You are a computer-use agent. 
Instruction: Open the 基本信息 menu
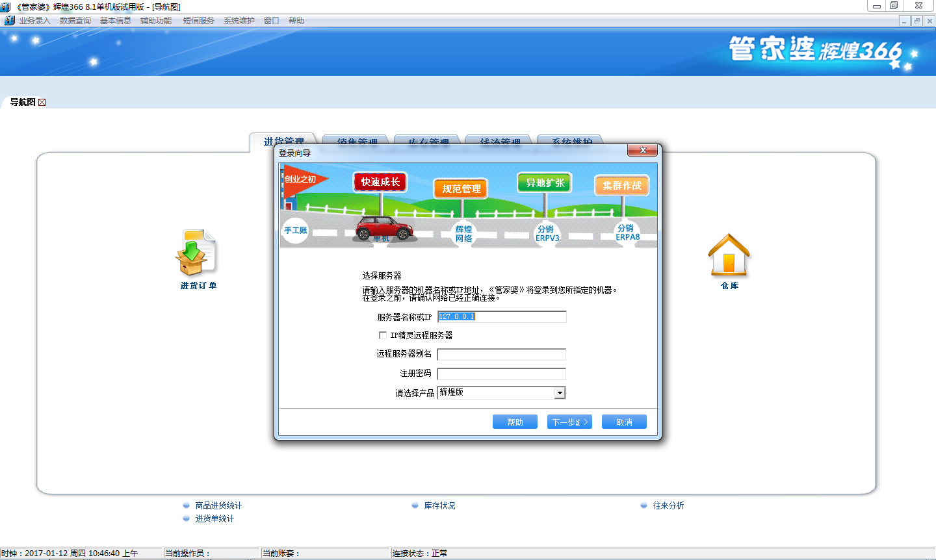[x=116, y=21]
